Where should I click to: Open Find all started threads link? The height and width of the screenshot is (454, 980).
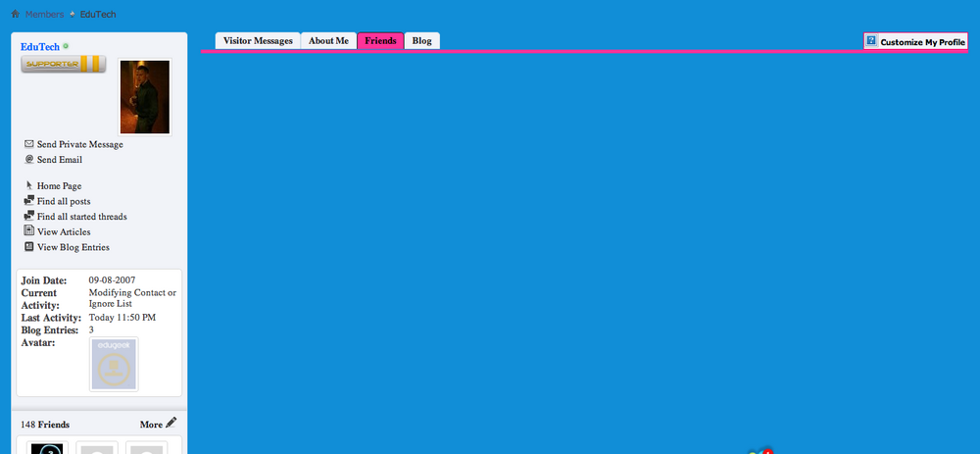(x=82, y=217)
